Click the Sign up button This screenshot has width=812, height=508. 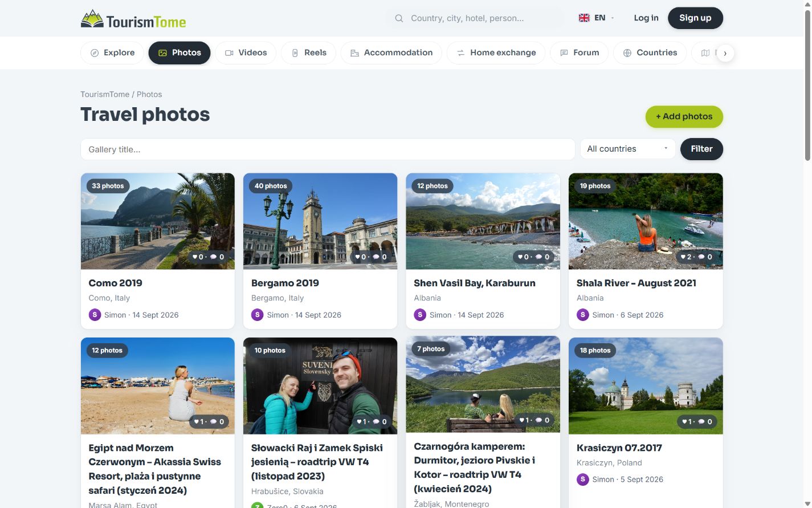tap(695, 18)
